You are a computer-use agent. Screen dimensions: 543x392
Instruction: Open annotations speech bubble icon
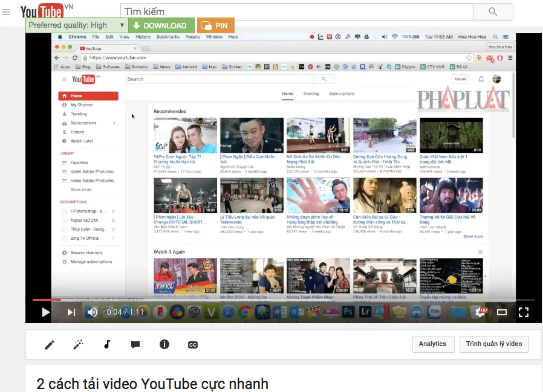point(135,344)
